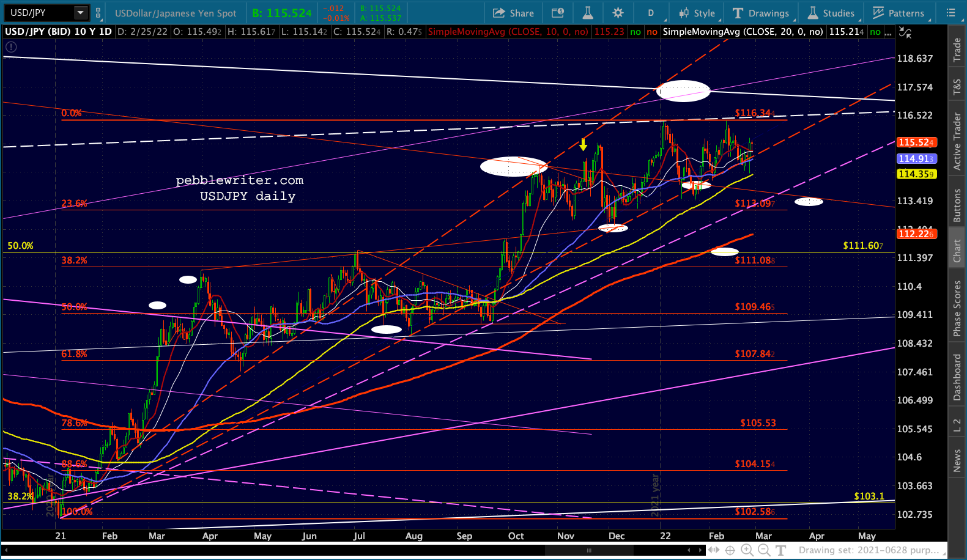Click the chart alert exclamation icon

click(x=10, y=46)
